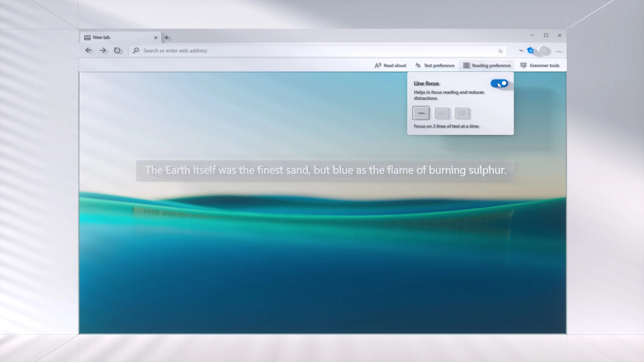Select the three-line focus option
Screen dimensions: 644x362
point(441,113)
